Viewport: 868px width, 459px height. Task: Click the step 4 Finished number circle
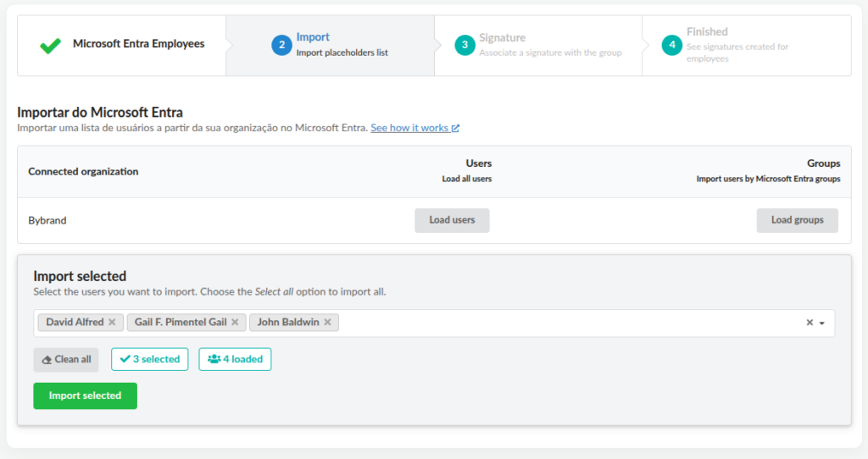(x=671, y=45)
